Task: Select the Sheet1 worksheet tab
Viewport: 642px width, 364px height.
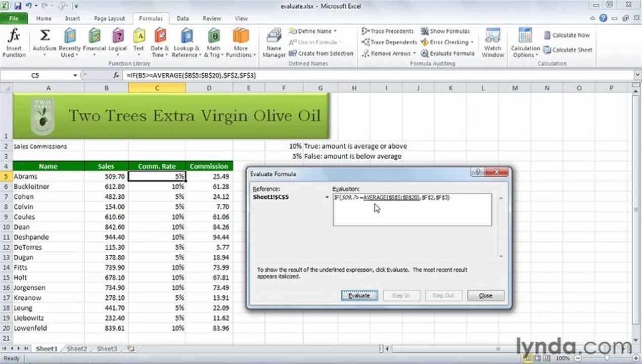Action: coord(46,349)
